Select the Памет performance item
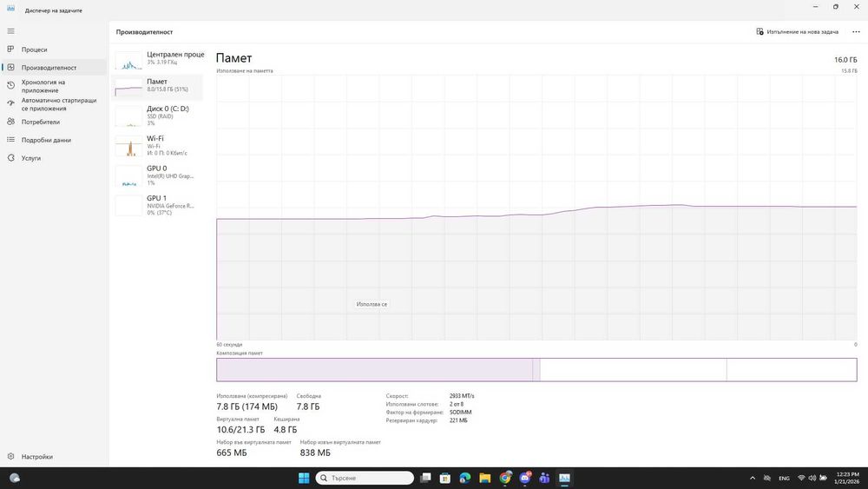This screenshot has height=489, width=868. tap(158, 86)
